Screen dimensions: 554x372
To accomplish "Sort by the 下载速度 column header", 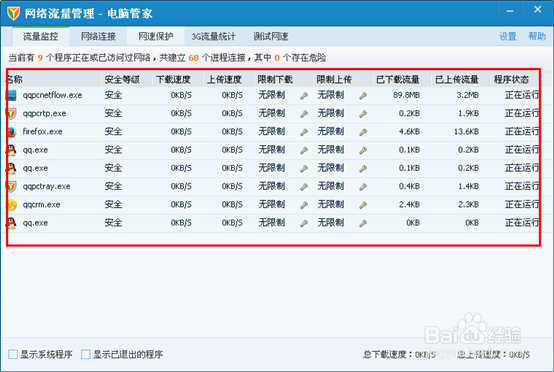I will 178,79.
